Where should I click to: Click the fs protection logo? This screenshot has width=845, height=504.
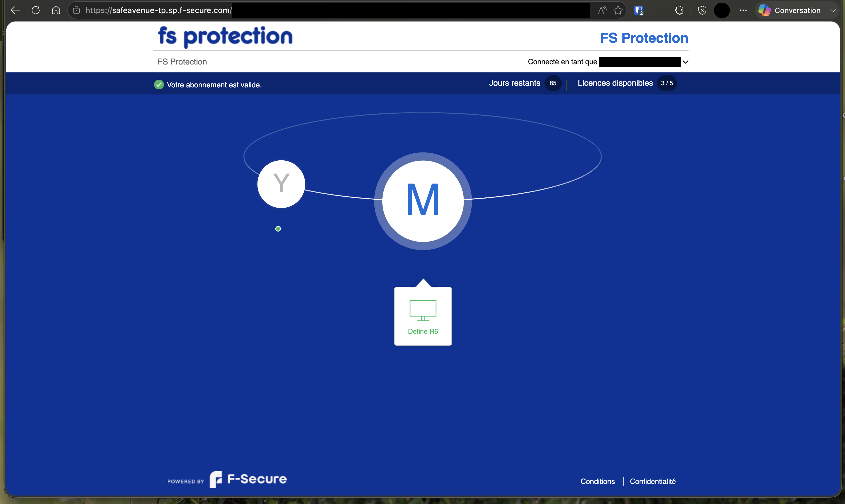(x=225, y=37)
